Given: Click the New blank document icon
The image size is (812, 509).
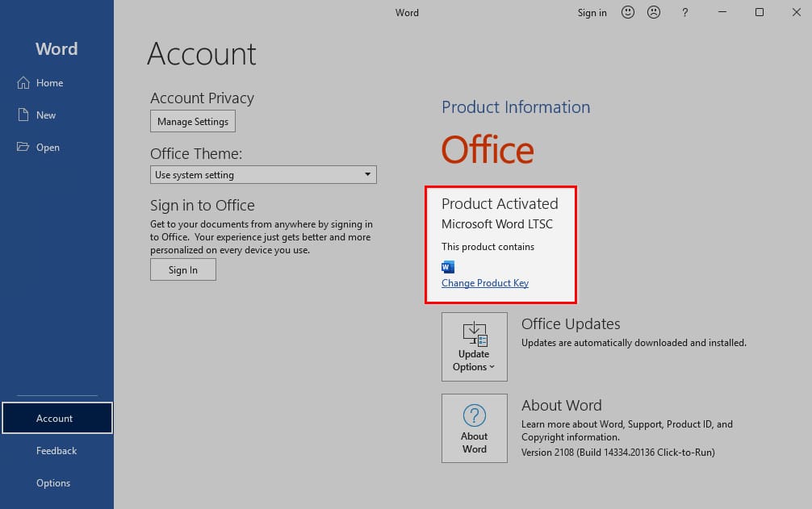Looking at the screenshot, I should (23, 115).
